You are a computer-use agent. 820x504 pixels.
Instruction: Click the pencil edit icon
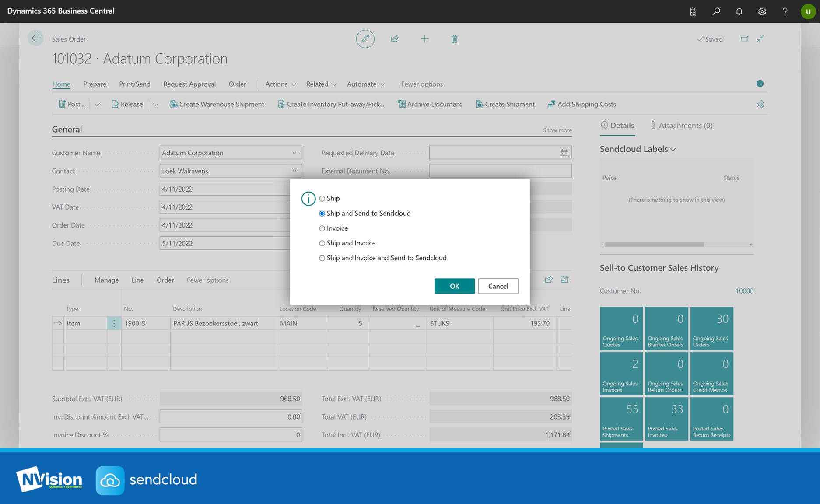click(x=365, y=39)
